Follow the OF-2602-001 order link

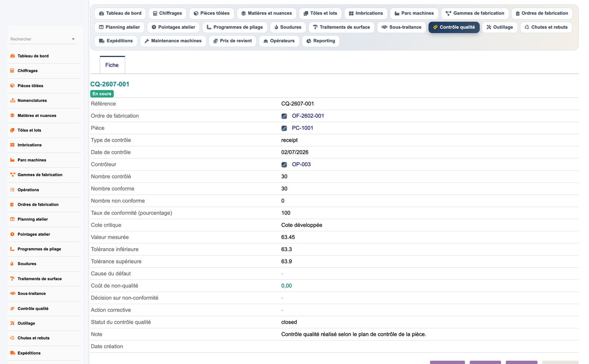tap(308, 116)
